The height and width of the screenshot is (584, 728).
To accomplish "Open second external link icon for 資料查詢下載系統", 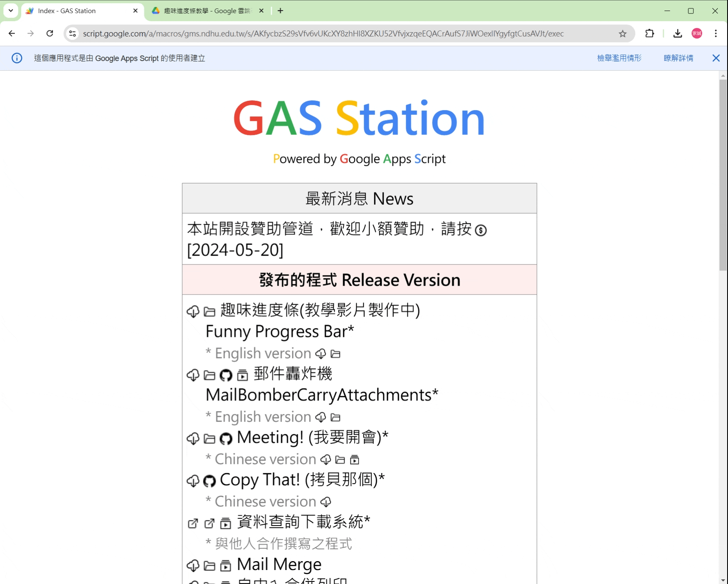I will (x=209, y=523).
